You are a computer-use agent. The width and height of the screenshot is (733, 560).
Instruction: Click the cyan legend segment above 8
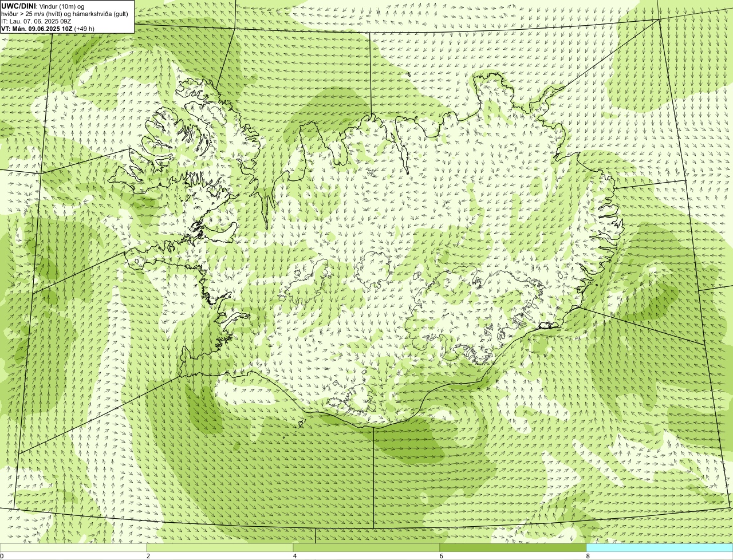pos(660,547)
